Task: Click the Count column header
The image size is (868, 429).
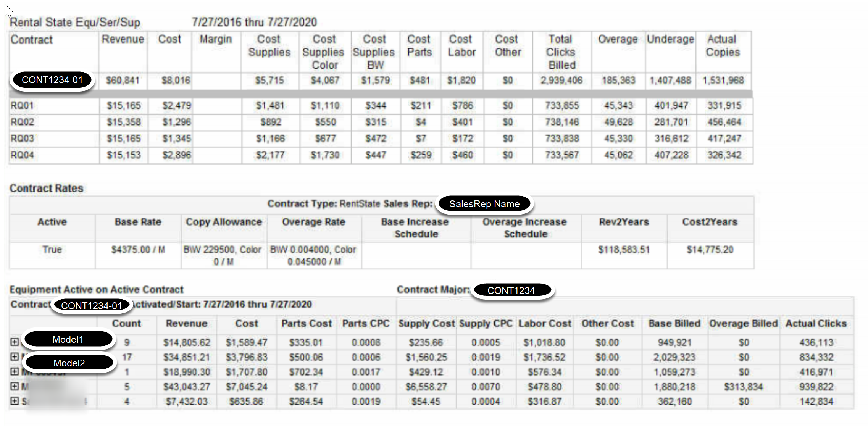Action: [x=126, y=323]
